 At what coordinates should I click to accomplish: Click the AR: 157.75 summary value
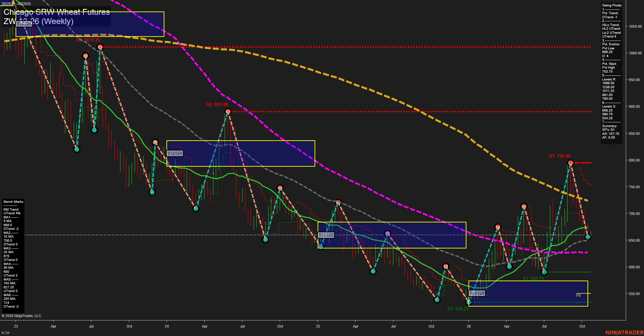[x=611, y=134]
